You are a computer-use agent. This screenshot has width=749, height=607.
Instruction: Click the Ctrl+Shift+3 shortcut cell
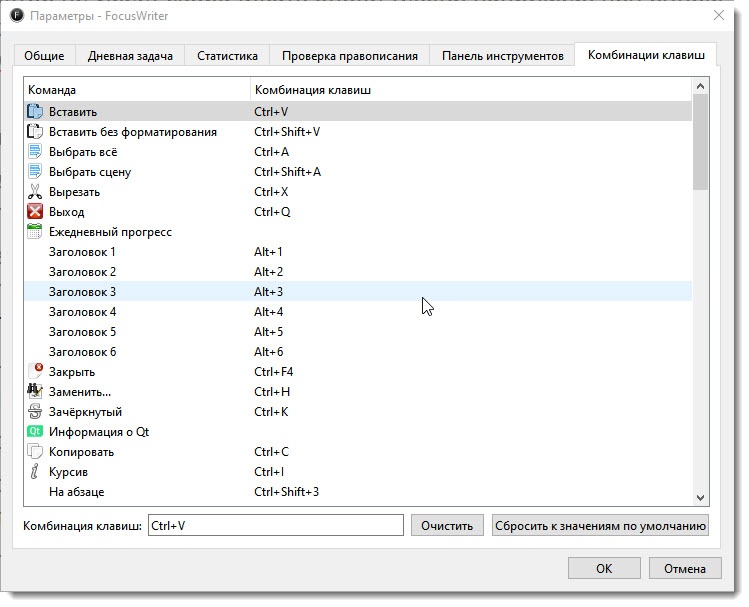tap(287, 492)
